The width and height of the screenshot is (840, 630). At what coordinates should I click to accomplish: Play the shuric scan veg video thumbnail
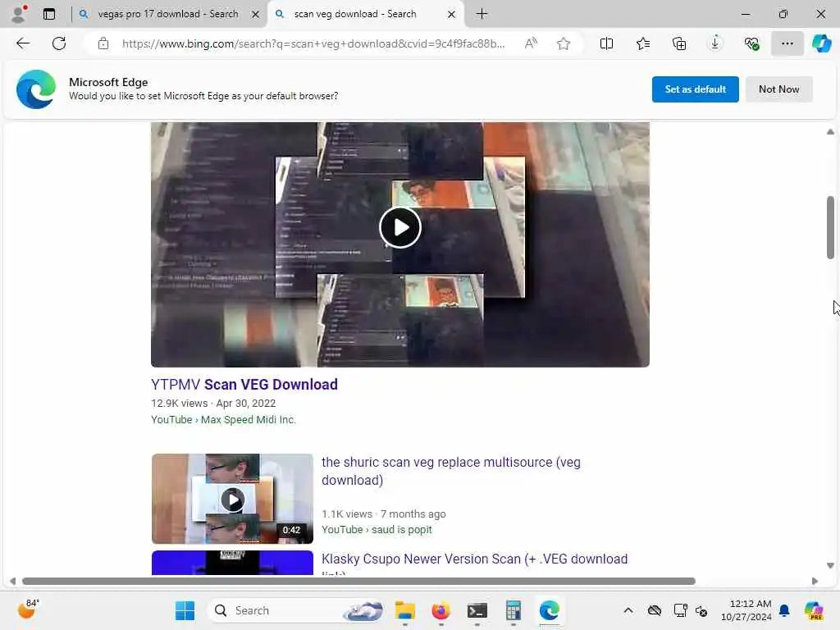(x=232, y=499)
